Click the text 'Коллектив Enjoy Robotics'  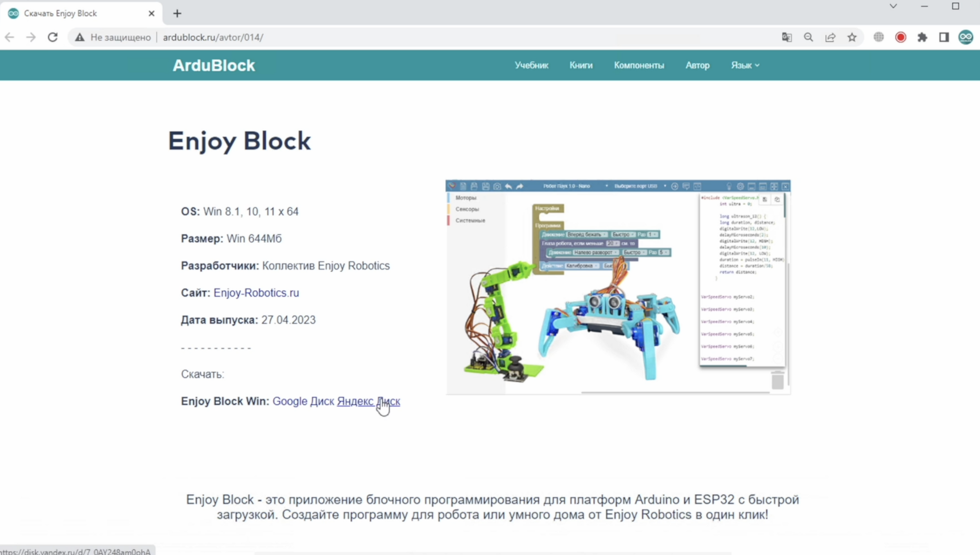[326, 266]
